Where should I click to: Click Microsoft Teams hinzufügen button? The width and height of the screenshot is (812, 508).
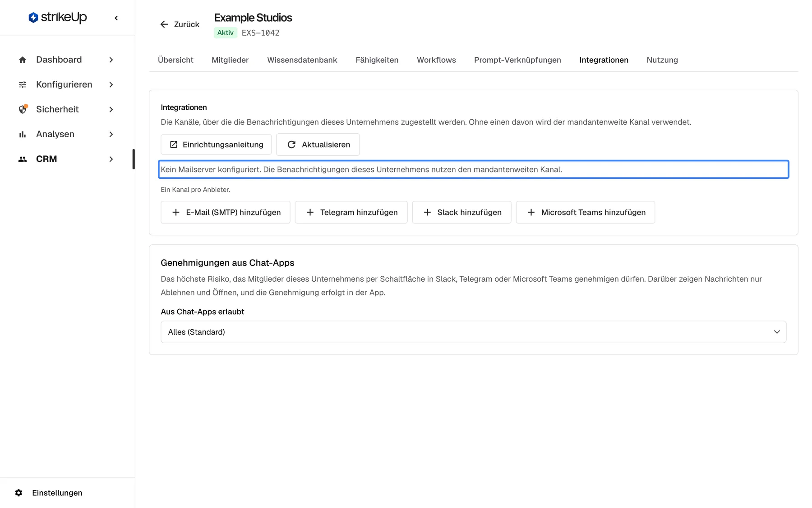pyautogui.click(x=585, y=212)
